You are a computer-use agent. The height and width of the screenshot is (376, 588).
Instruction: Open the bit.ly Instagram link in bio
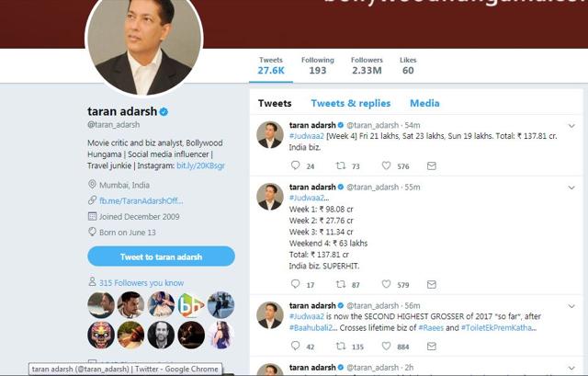(200, 165)
